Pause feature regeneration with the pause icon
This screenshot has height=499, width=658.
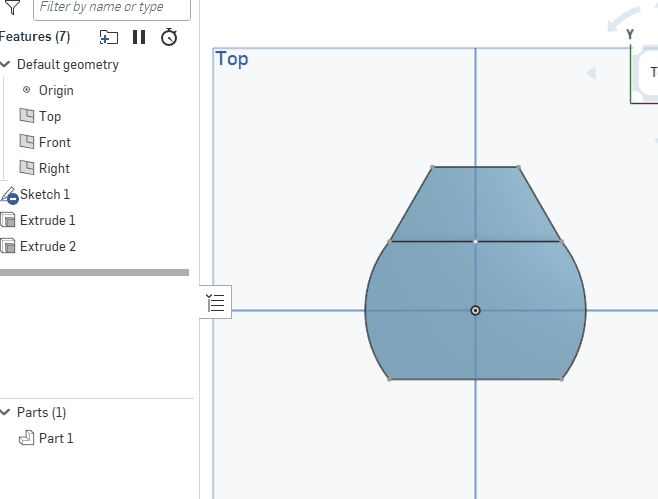(x=139, y=37)
